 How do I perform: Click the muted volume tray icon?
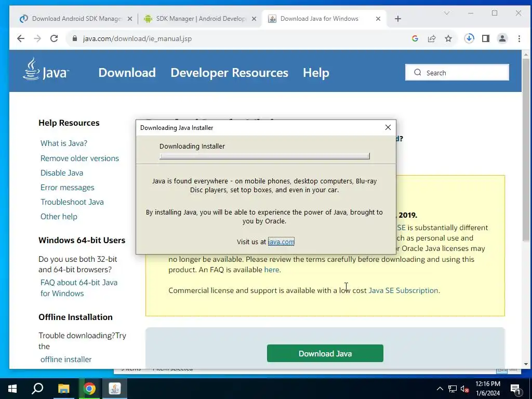464,389
